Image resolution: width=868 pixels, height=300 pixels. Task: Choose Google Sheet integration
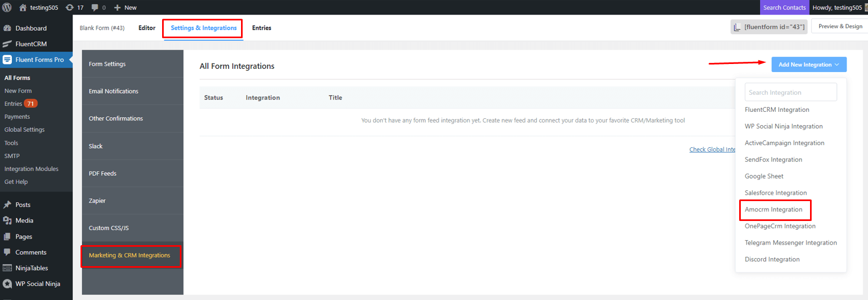(764, 176)
